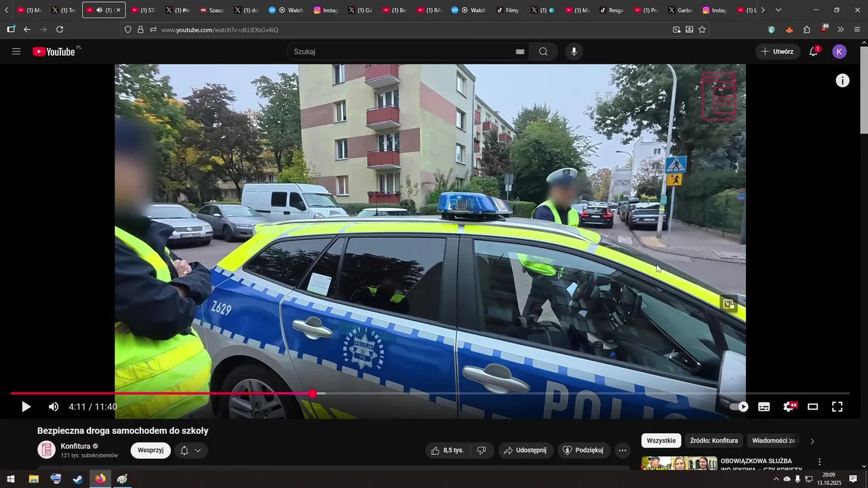Go to the YouTube home logo

pos(54,52)
